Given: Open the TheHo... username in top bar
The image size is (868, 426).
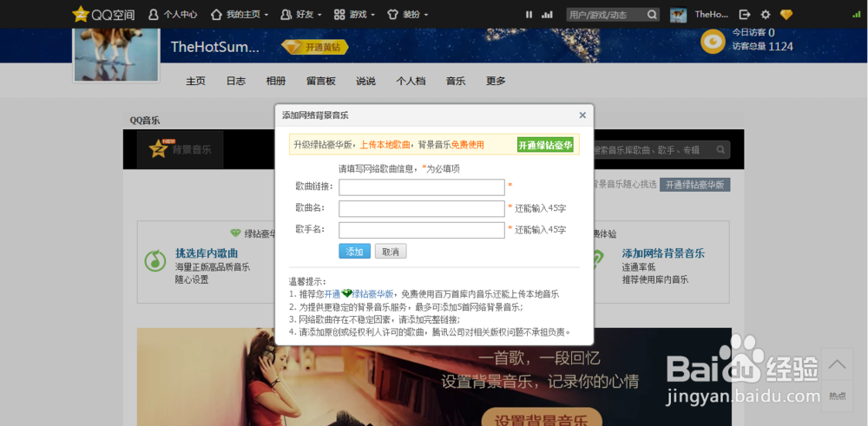Looking at the screenshot, I should pyautogui.click(x=712, y=15).
